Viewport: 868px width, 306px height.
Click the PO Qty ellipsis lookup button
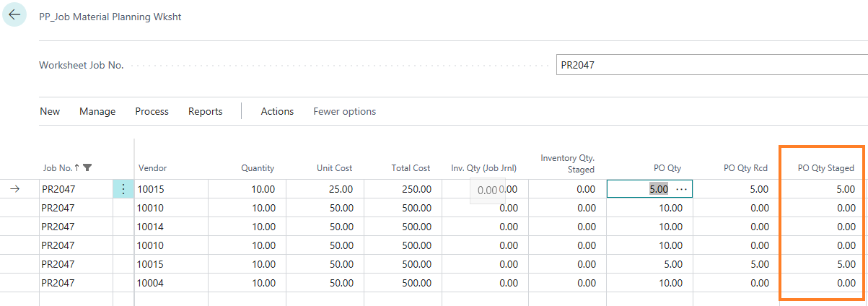pos(681,189)
